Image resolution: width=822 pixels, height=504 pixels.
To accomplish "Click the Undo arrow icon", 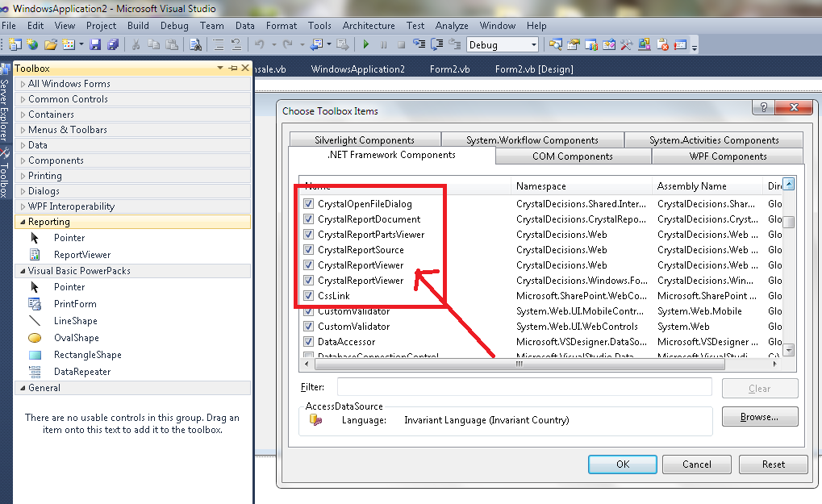I will (x=260, y=45).
